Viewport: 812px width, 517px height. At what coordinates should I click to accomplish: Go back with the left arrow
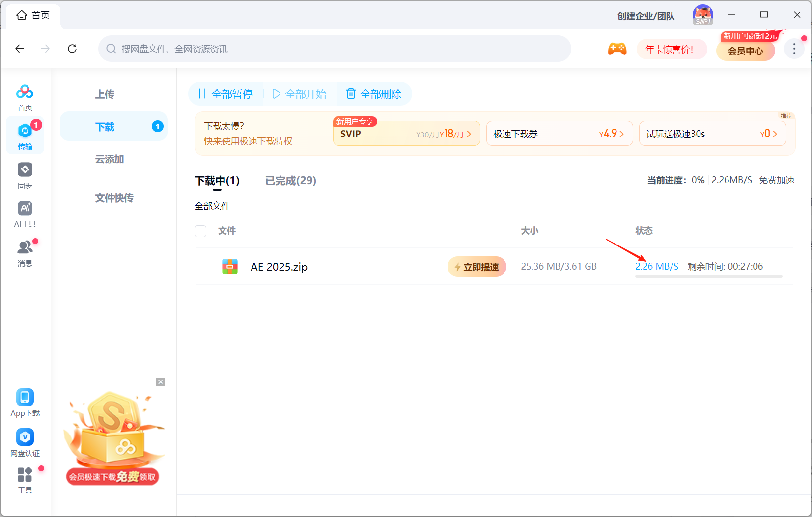20,49
